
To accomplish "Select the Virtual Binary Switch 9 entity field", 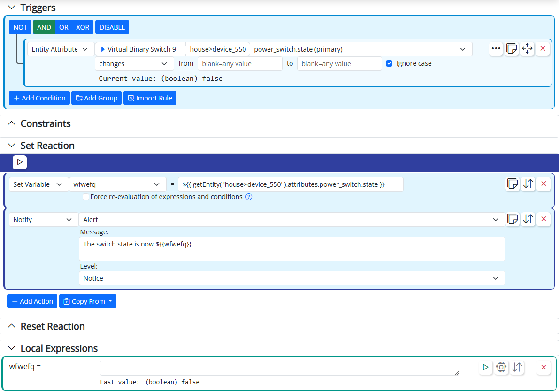I will tap(140, 49).
